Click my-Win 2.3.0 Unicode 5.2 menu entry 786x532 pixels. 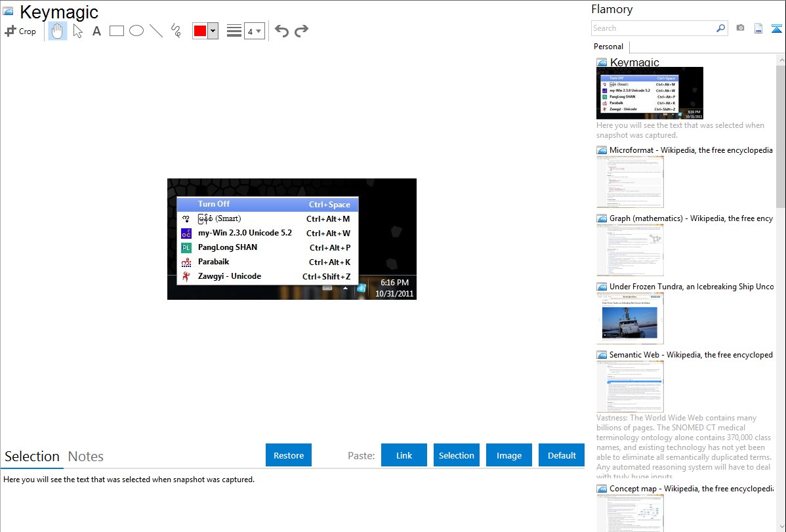[268, 233]
